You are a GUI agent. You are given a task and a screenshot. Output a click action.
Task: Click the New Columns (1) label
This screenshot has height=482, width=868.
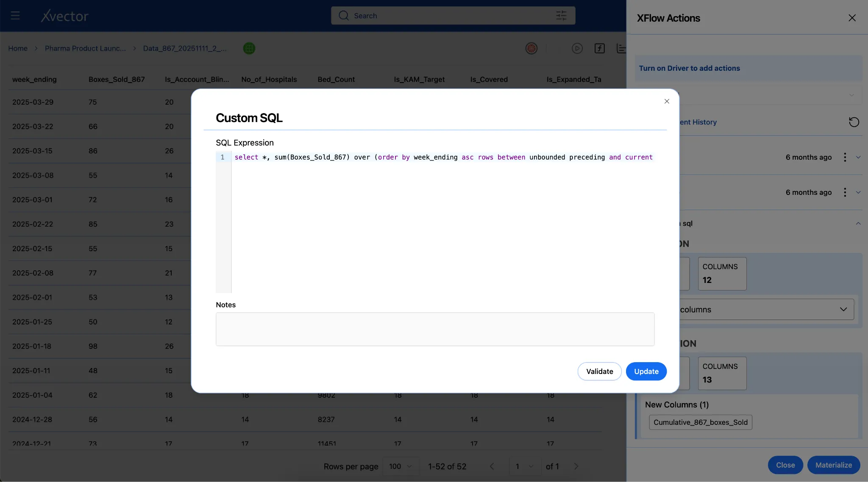pos(676,404)
